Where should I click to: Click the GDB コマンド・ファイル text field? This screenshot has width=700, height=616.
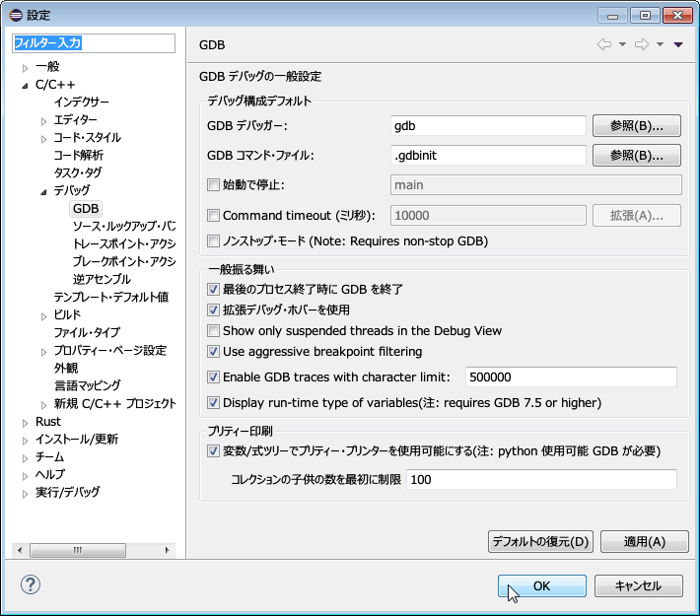tap(488, 156)
